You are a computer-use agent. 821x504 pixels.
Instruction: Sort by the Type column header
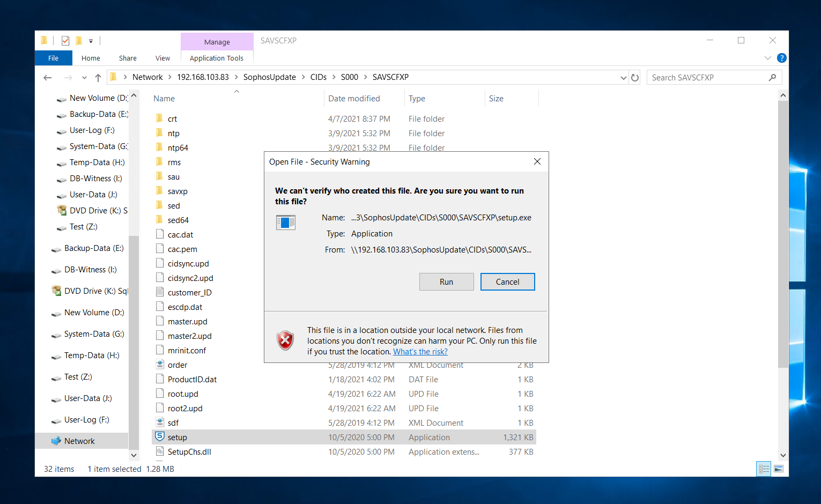coord(417,99)
